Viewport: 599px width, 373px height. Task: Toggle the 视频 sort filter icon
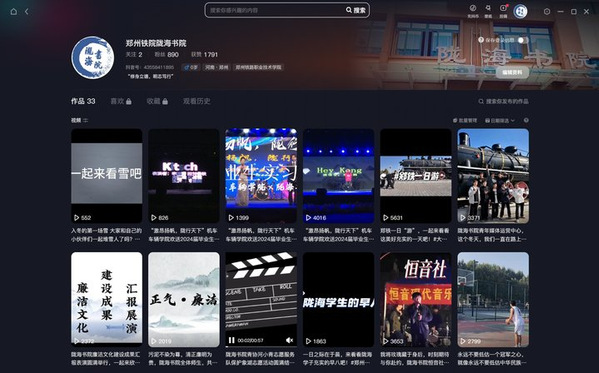click(x=86, y=120)
